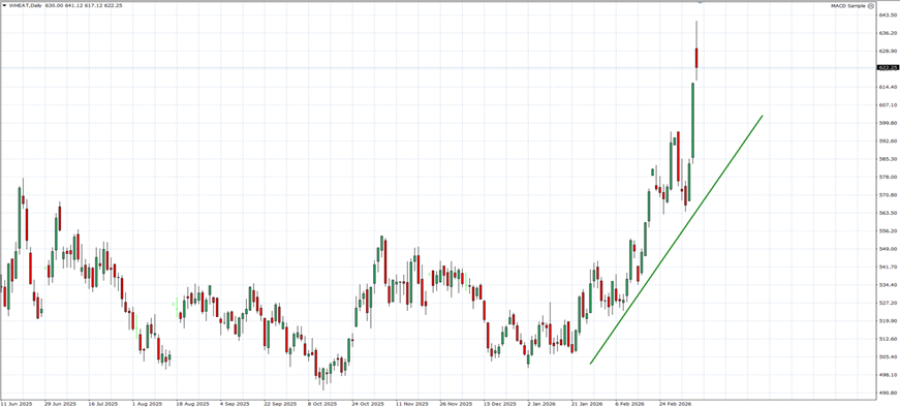Click the 556.20 level on price axis

[x=886, y=231]
